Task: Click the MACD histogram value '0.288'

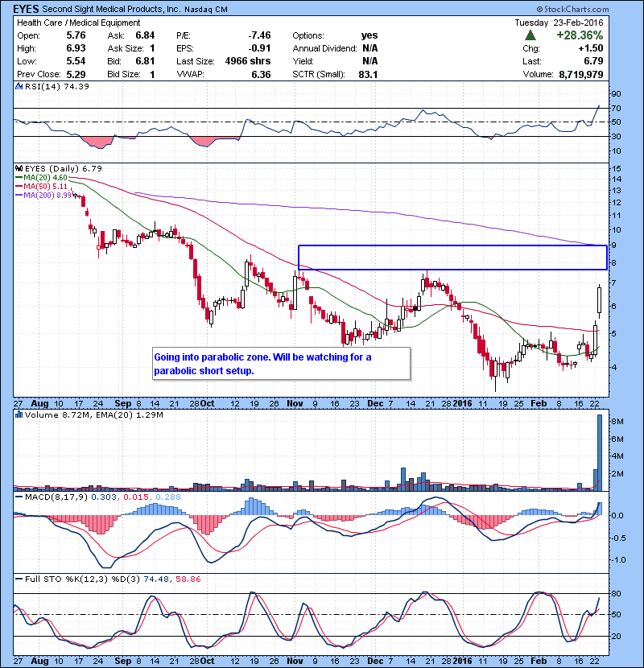Action: 168,497
